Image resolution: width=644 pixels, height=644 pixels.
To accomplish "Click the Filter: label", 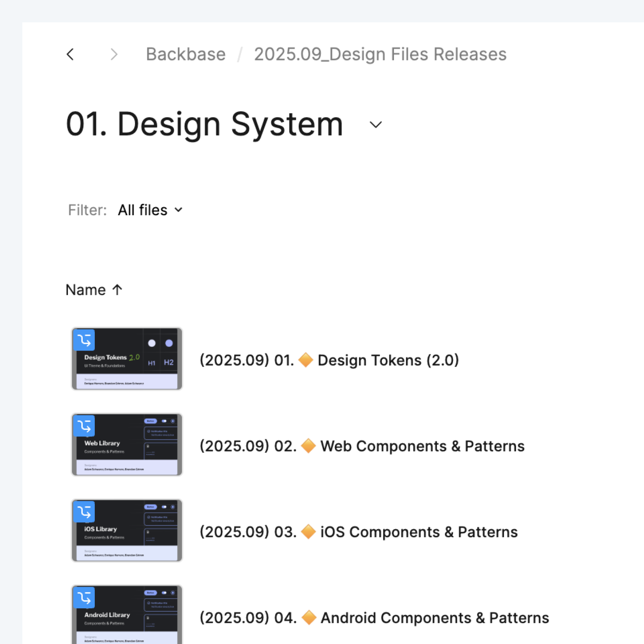I will tap(87, 210).
